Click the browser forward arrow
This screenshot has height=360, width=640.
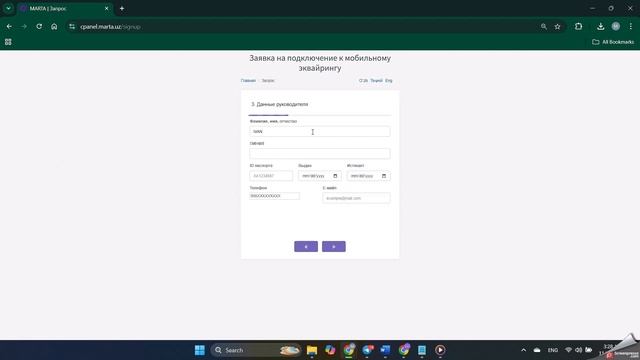(24, 27)
